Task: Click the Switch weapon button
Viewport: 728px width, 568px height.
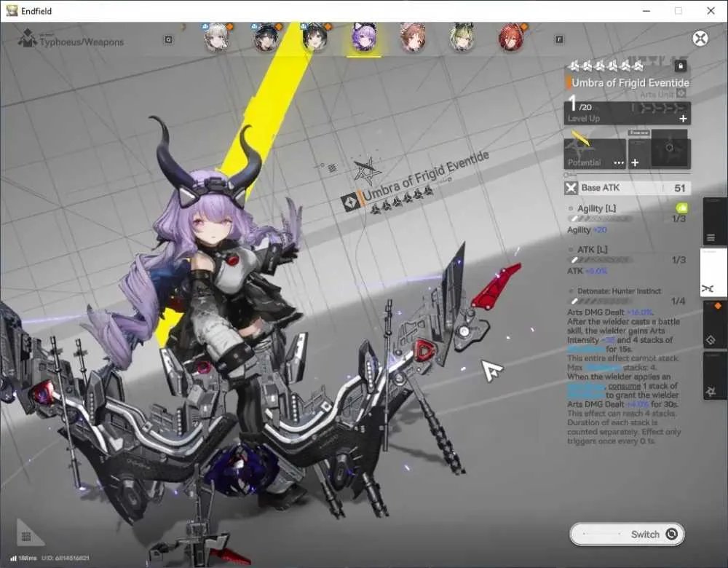Action: tap(627, 534)
